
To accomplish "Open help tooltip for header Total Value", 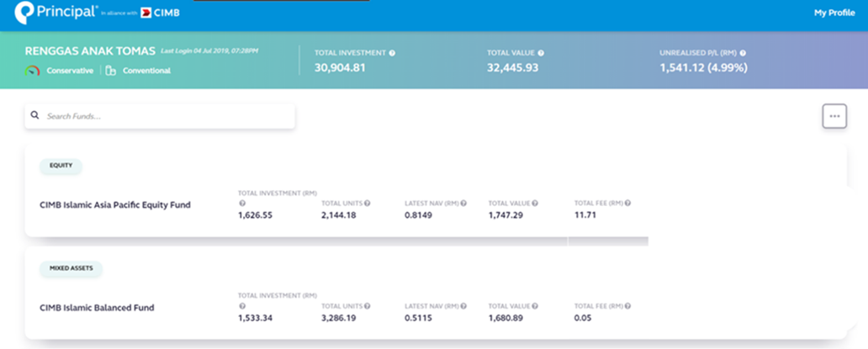I will [541, 53].
